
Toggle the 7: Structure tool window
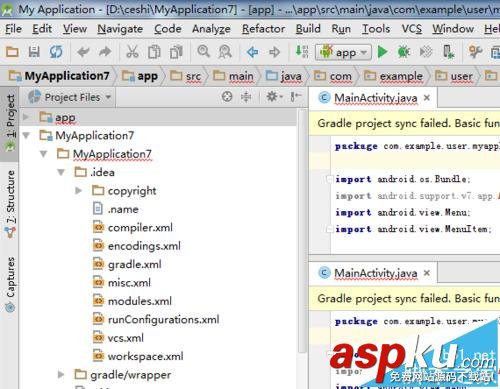coord(10,204)
